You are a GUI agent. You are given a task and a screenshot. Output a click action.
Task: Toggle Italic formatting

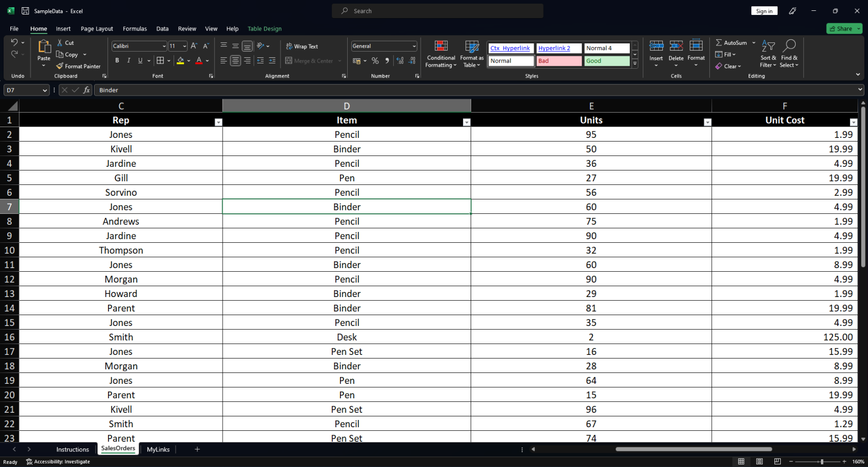(129, 60)
